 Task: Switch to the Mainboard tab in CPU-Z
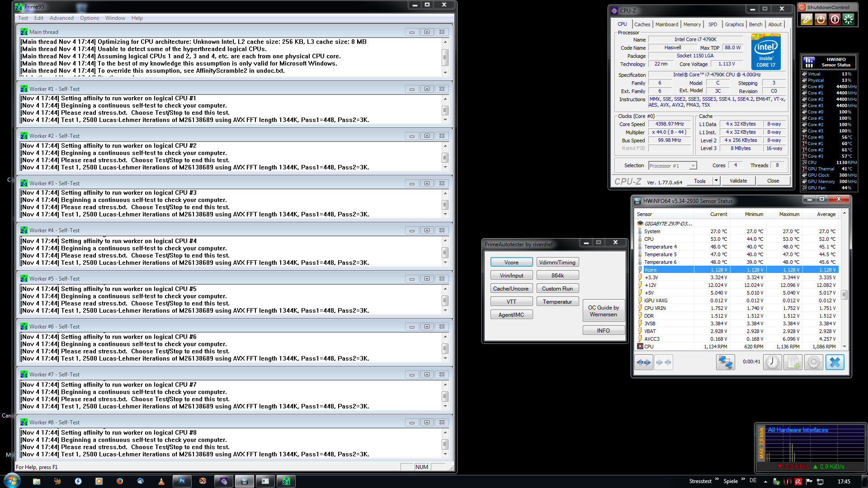click(x=666, y=24)
